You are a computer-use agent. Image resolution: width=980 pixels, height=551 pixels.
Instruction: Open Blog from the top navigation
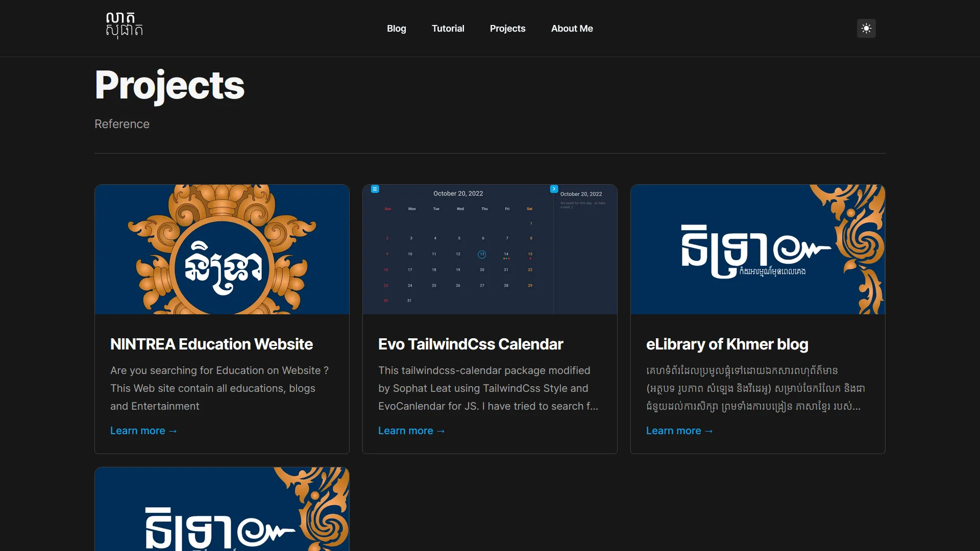coord(396,28)
